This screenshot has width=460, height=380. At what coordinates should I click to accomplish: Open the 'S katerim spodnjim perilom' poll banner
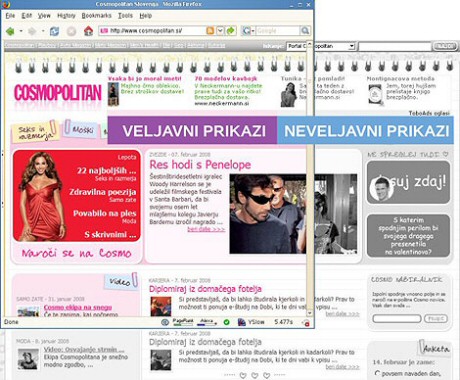point(408,236)
